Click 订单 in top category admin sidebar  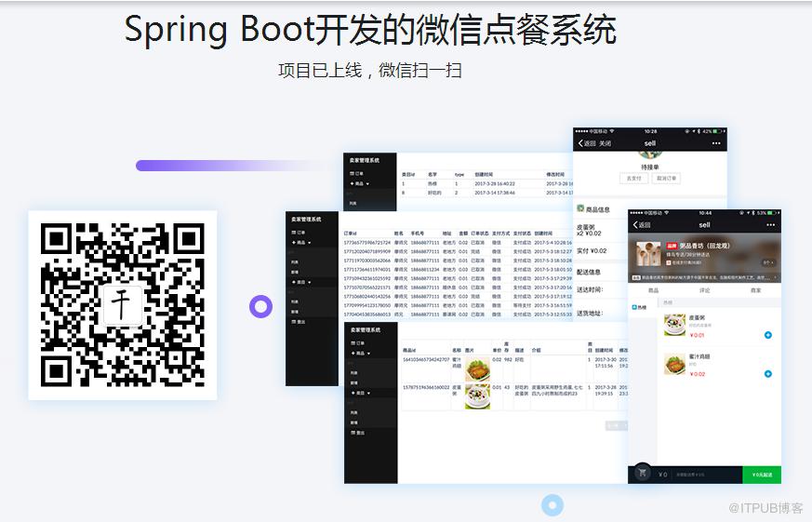[x=357, y=173]
